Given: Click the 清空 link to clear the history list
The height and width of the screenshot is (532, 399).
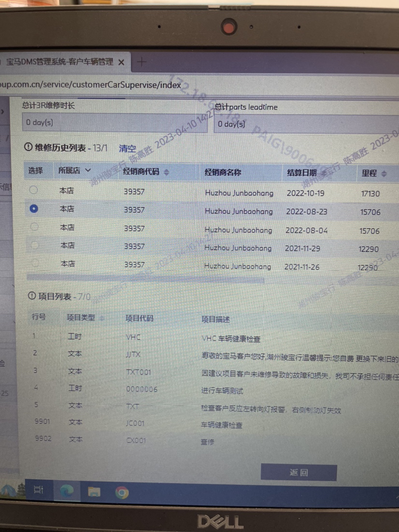Looking at the screenshot, I should pos(128,148).
